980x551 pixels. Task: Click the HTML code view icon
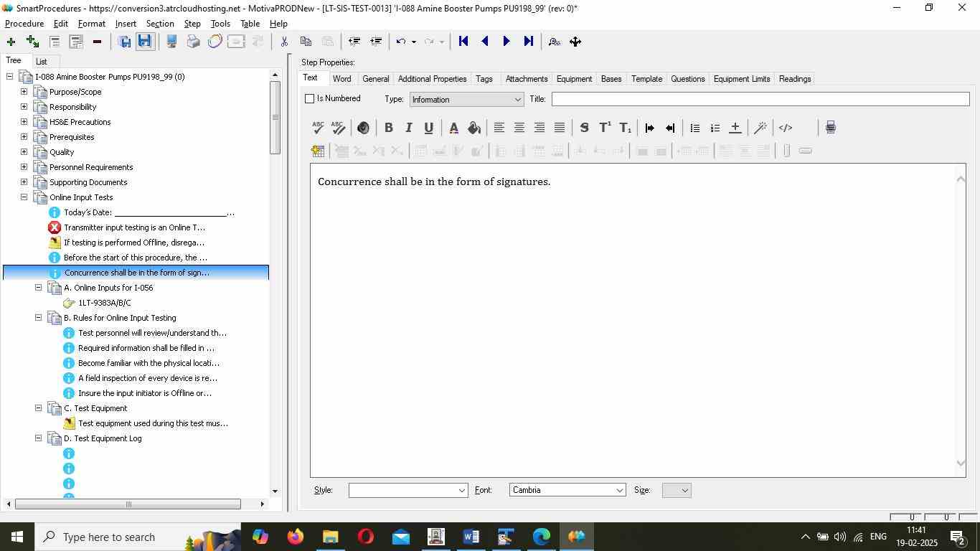(x=786, y=128)
